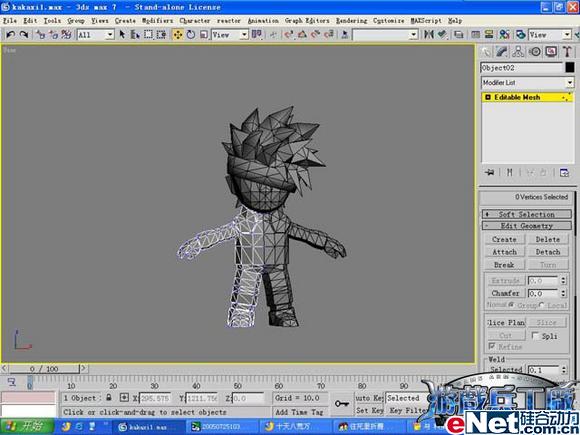The height and width of the screenshot is (435, 580).
Task: Open the Select by Name tool
Action: click(135, 35)
